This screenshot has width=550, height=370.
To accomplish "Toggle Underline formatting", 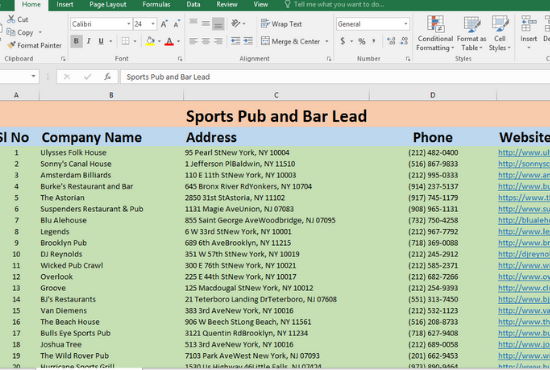I will tap(101, 41).
